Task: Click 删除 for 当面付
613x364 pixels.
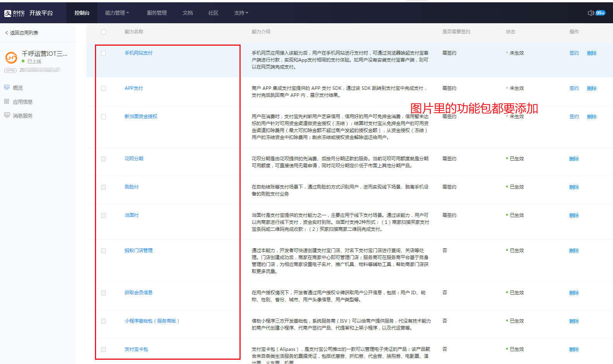Action: (574, 215)
